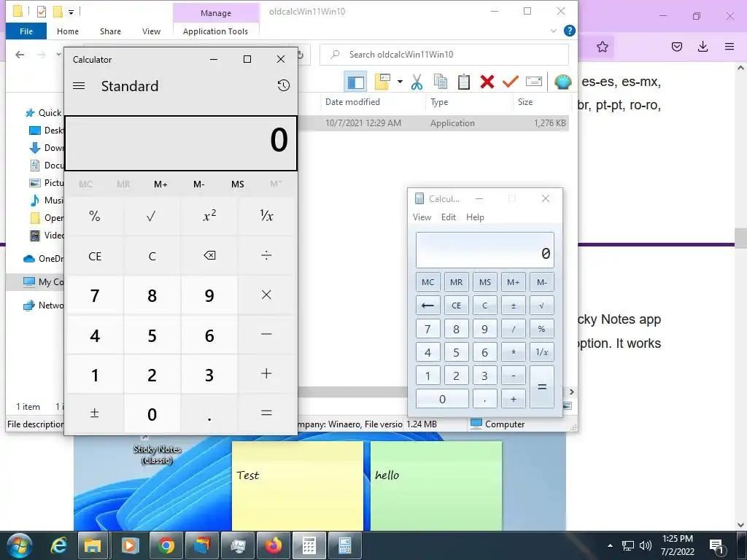Click MS in the modern Calculator memory row
Viewport: 747px width, 560px height.
click(237, 184)
